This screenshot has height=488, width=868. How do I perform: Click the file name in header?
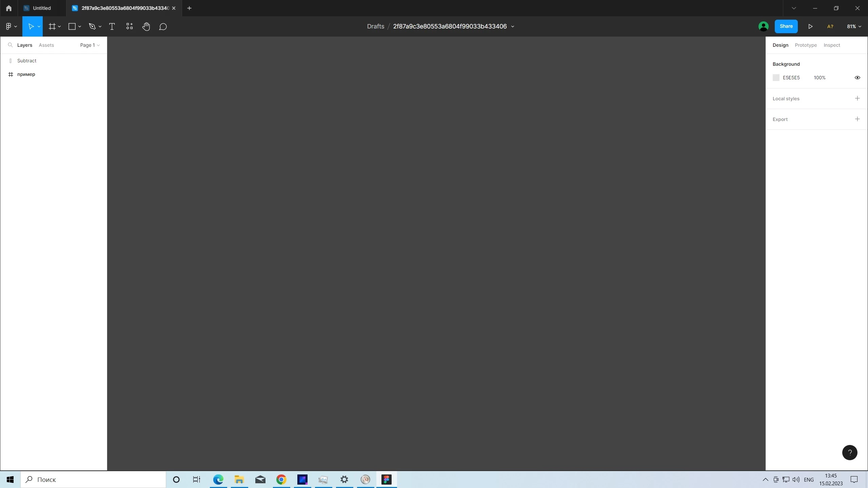tap(450, 26)
